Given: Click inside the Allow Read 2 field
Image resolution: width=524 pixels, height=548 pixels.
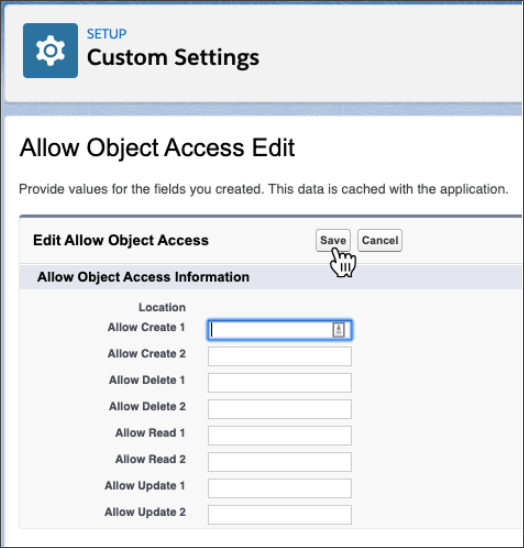Looking at the screenshot, I should [279, 462].
